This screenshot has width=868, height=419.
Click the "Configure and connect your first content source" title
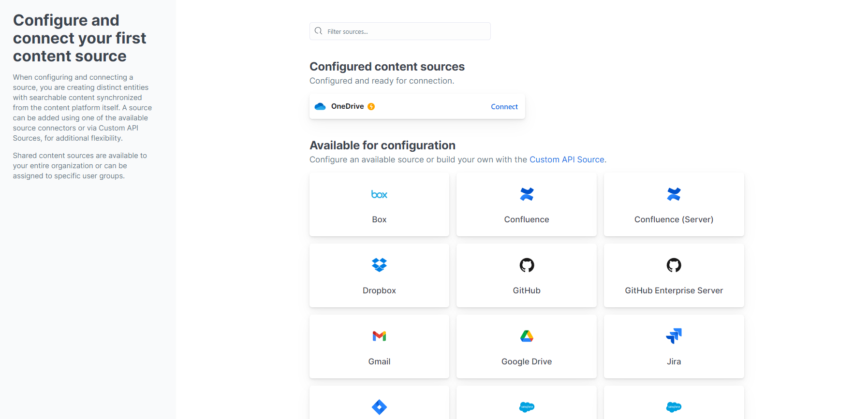(x=79, y=38)
